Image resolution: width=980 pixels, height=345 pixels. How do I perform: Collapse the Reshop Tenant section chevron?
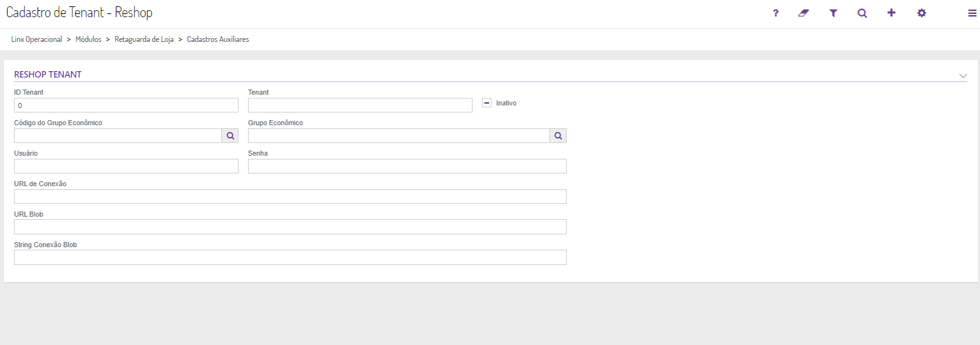point(963,76)
